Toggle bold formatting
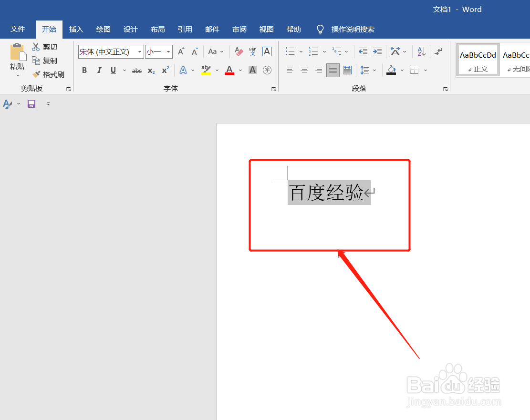 click(84, 70)
